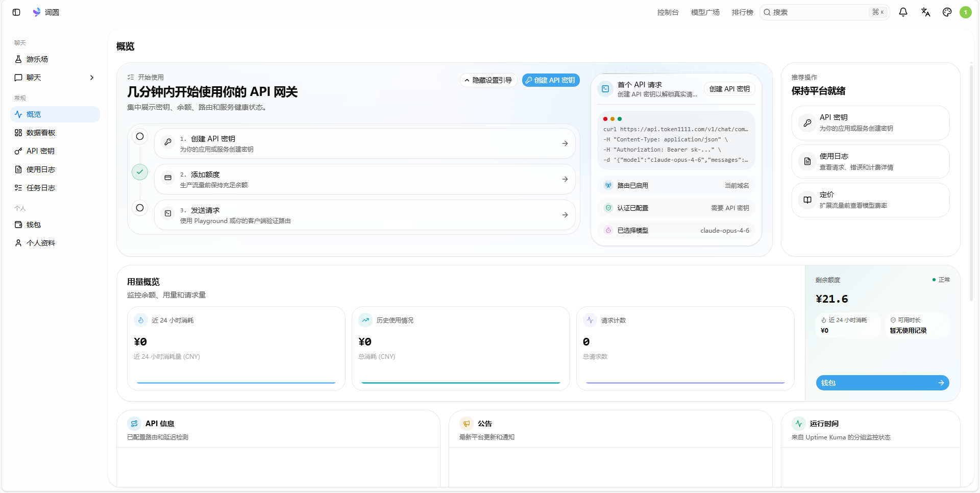This screenshot has height=493, width=980.
Task: Toggle the step 3 发送请求 circle
Action: click(x=140, y=208)
